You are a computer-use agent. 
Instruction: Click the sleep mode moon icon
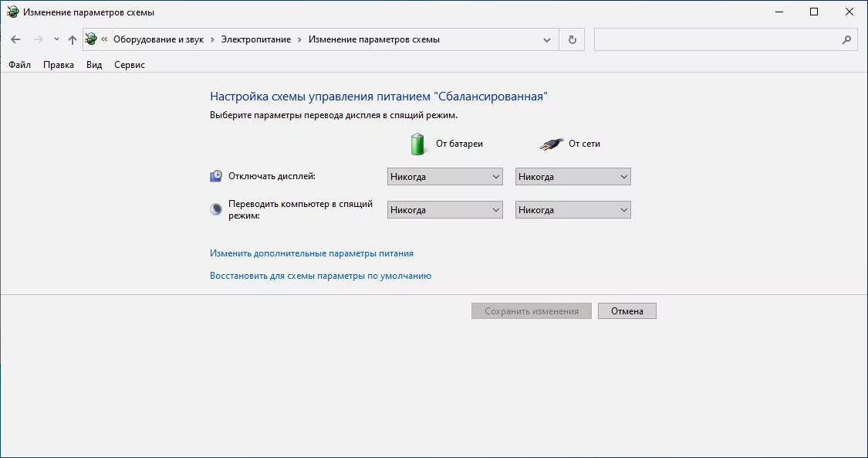216,209
